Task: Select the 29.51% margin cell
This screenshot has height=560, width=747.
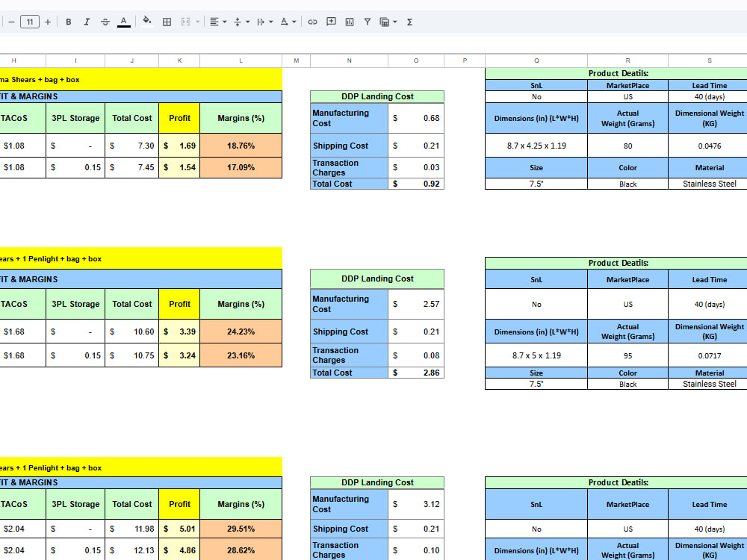Action: (x=241, y=529)
